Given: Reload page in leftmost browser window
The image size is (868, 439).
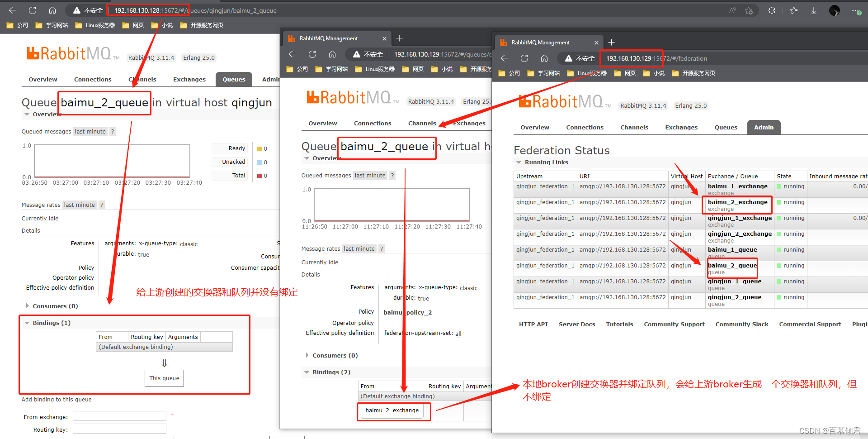Looking at the screenshot, I should [x=33, y=10].
